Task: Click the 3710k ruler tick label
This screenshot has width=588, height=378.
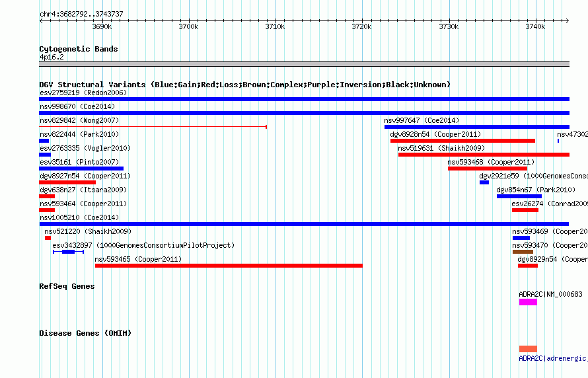Action: (x=275, y=26)
